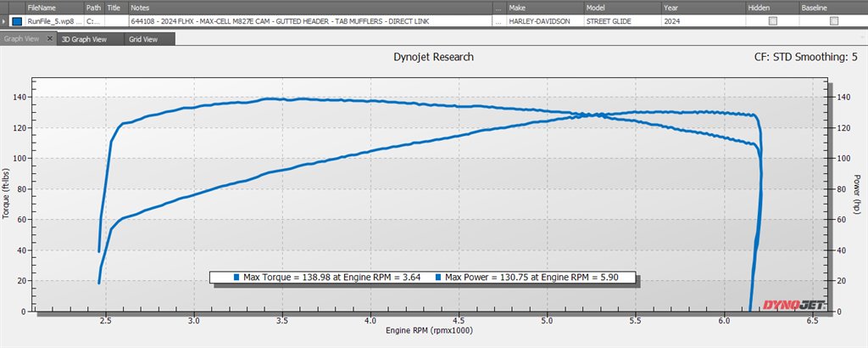
Task: Click the Power (hp) axis label
Action: pyautogui.click(x=857, y=194)
